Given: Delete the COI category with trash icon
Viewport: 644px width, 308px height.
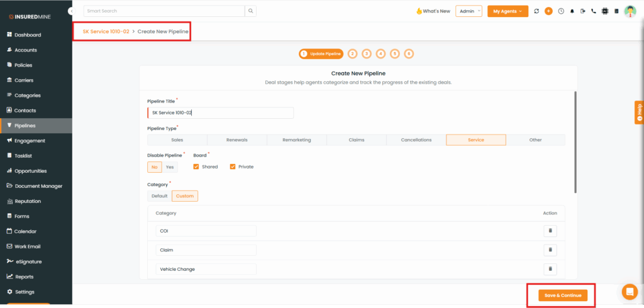Looking at the screenshot, I should click(x=550, y=231).
